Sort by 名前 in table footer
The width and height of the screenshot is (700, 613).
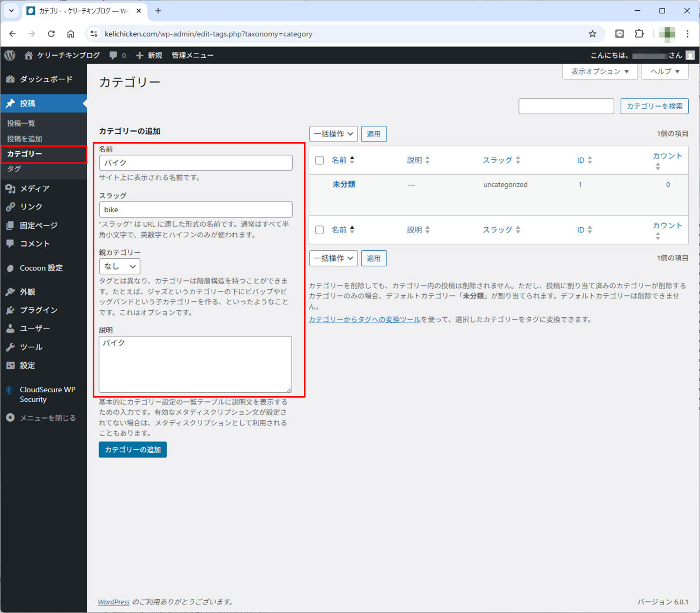(343, 230)
